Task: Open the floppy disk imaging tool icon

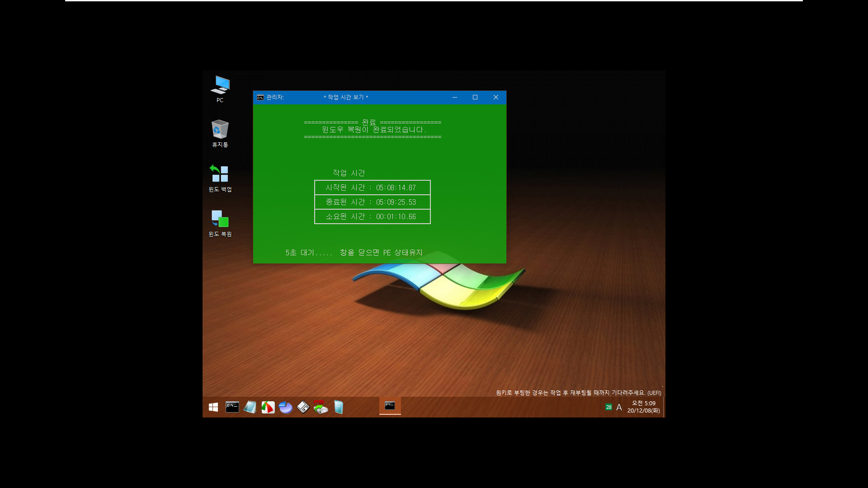Action: pyautogui.click(x=303, y=407)
